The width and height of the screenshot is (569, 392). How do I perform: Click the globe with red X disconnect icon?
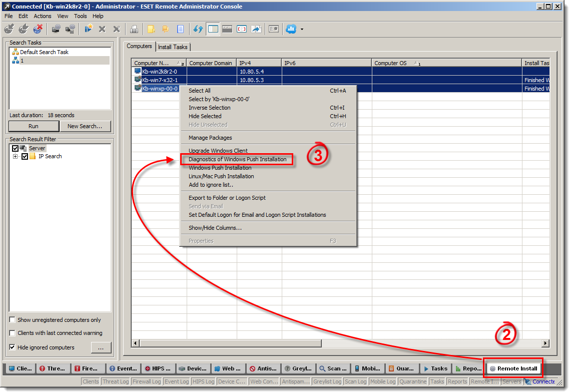[x=38, y=29]
